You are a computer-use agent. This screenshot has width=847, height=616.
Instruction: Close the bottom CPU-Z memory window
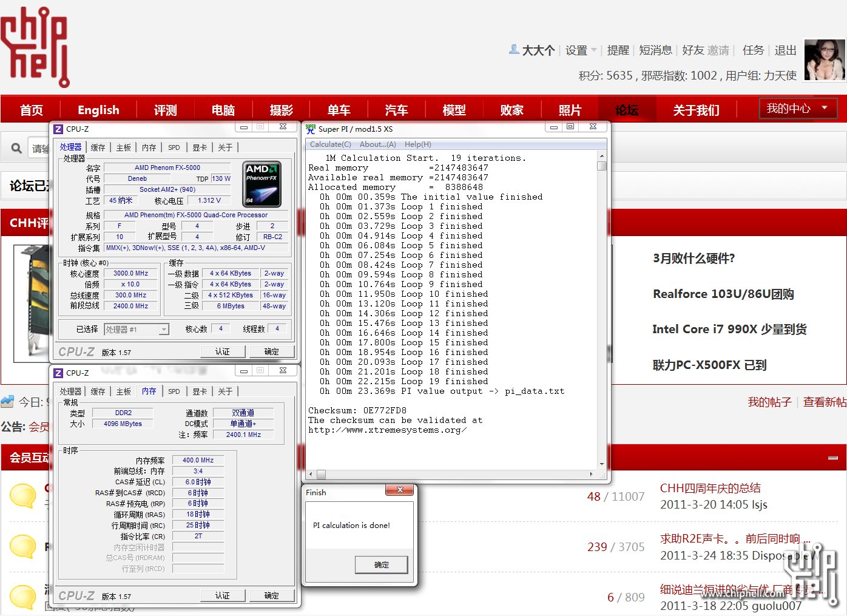point(283,370)
